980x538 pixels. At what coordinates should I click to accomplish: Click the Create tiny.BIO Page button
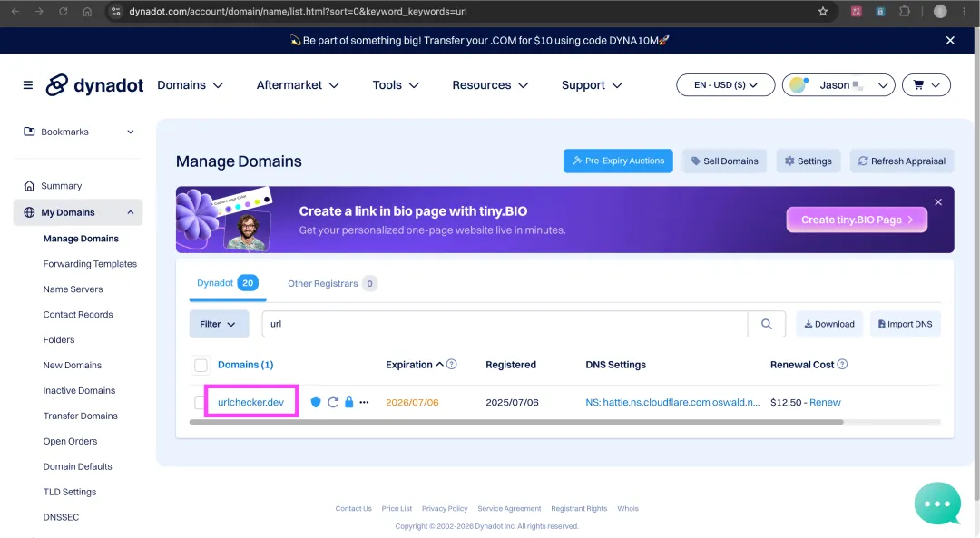(857, 220)
